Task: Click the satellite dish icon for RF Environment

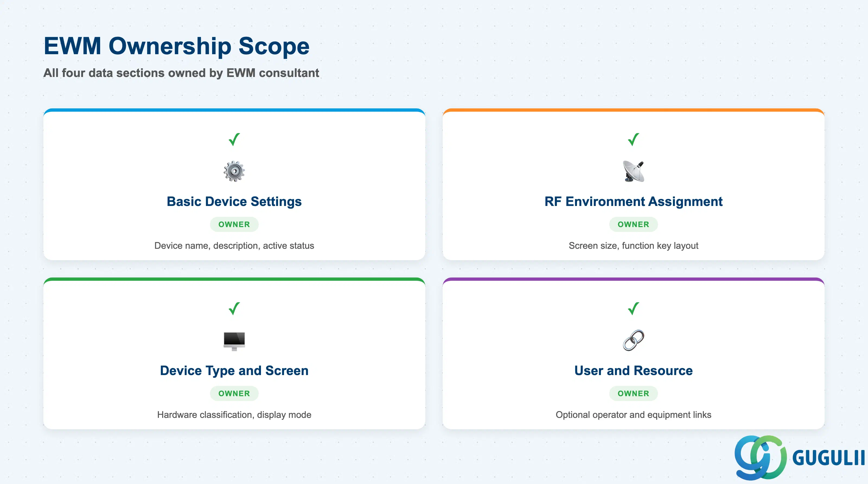Action: 633,171
